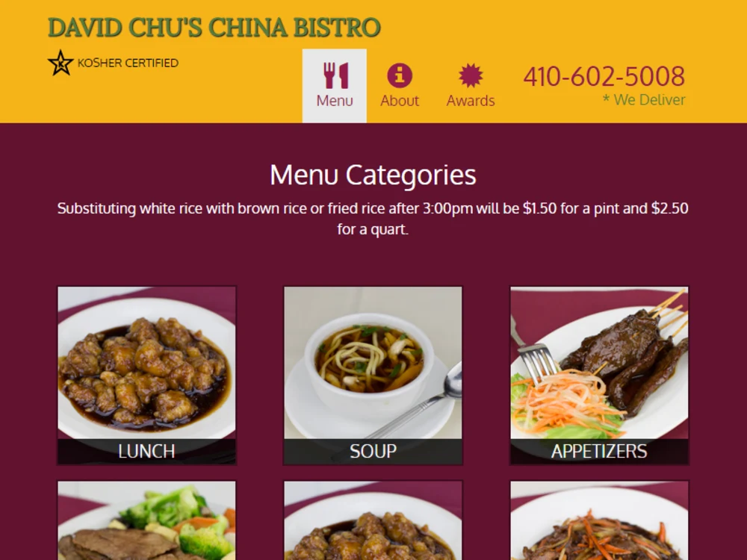Open the Lunch category photo

pyautogui.click(x=146, y=363)
